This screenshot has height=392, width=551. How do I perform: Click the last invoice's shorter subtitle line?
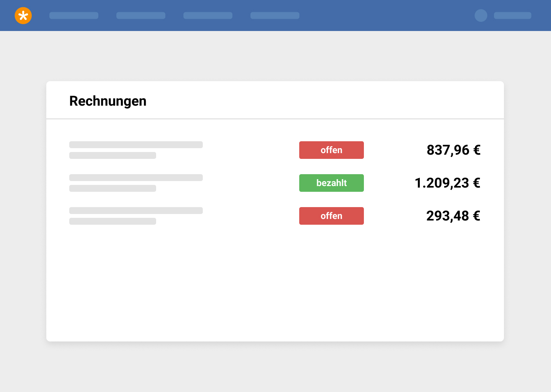tap(112, 221)
